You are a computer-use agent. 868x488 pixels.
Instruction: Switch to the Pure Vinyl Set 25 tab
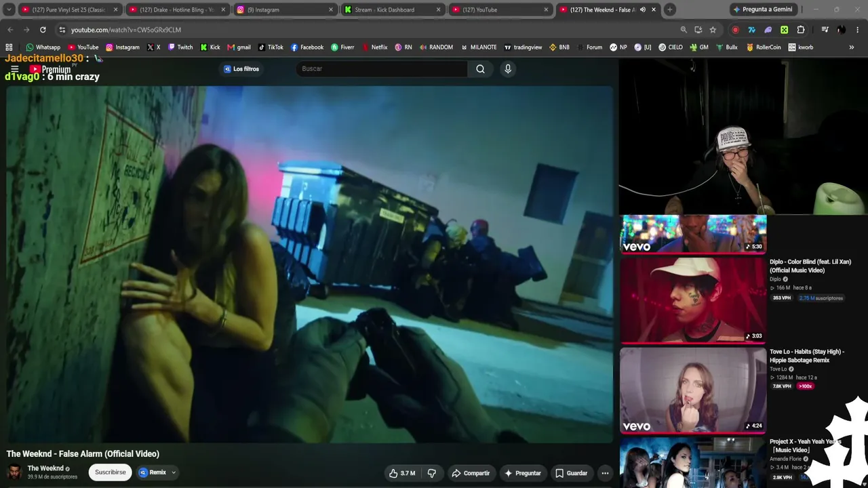[68, 9]
